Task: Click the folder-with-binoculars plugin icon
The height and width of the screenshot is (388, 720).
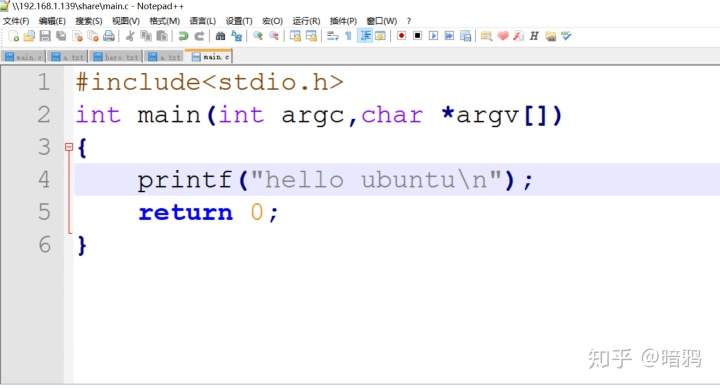Action: pos(551,36)
